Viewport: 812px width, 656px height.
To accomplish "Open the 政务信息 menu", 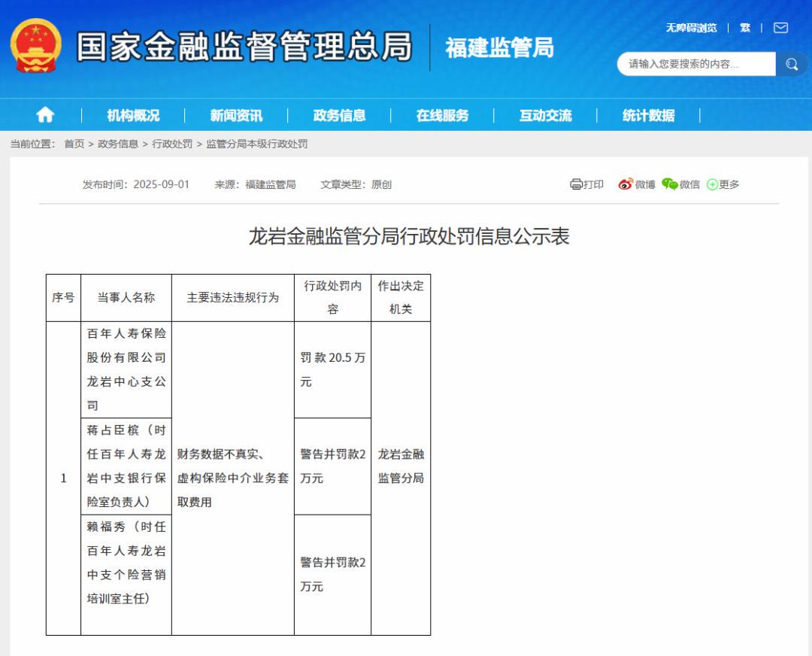I will (339, 115).
